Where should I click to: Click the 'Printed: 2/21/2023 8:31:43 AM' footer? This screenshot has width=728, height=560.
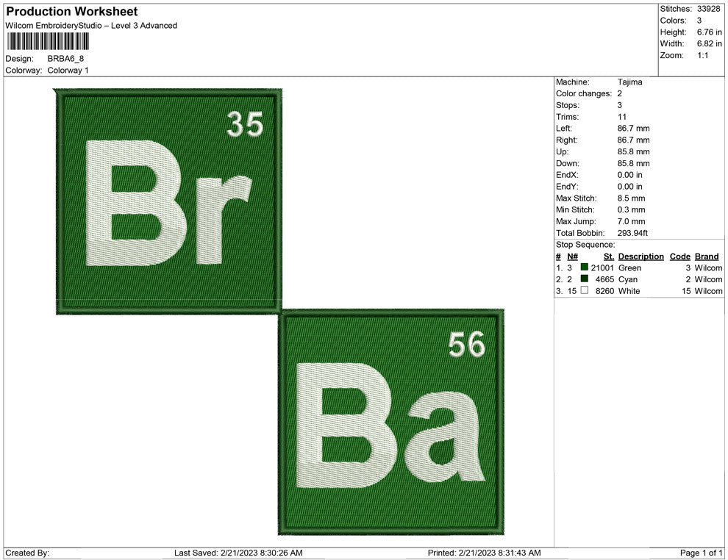485,553
